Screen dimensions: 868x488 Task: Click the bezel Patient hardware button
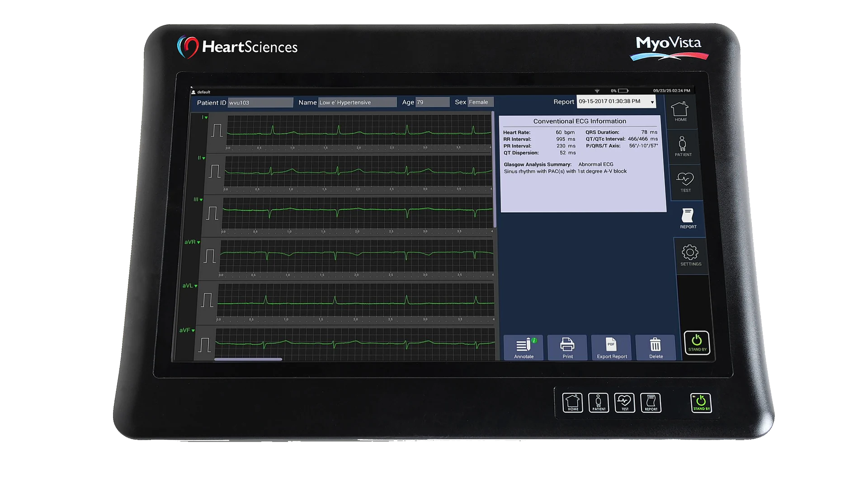[599, 403]
